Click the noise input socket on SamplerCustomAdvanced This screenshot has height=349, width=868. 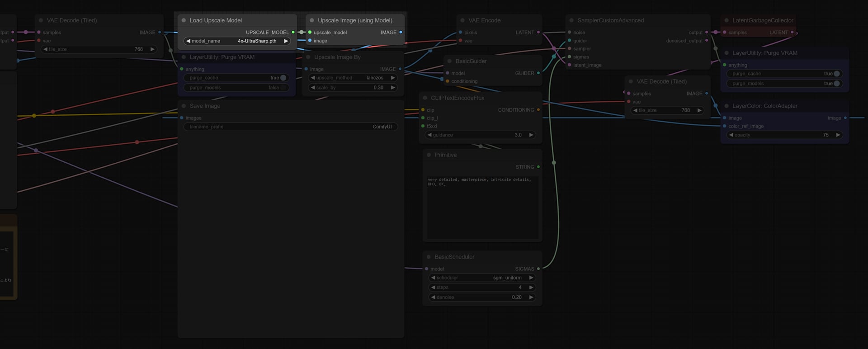(569, 32)
